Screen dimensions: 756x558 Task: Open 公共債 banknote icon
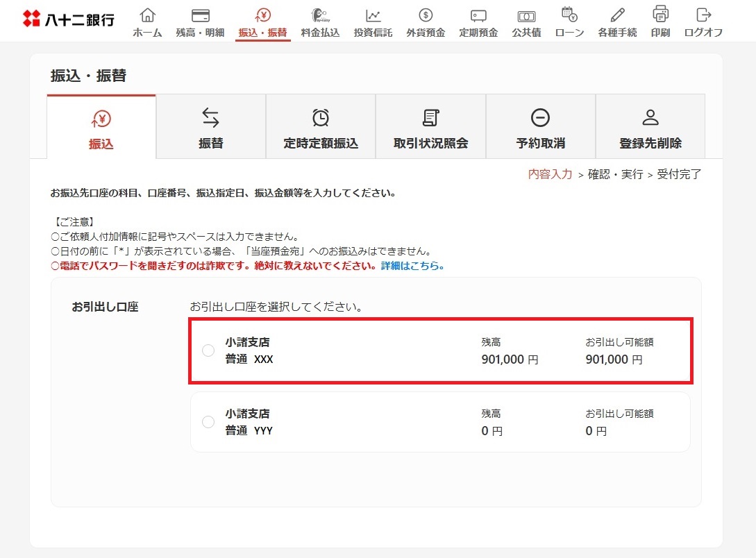pos(526,16)
